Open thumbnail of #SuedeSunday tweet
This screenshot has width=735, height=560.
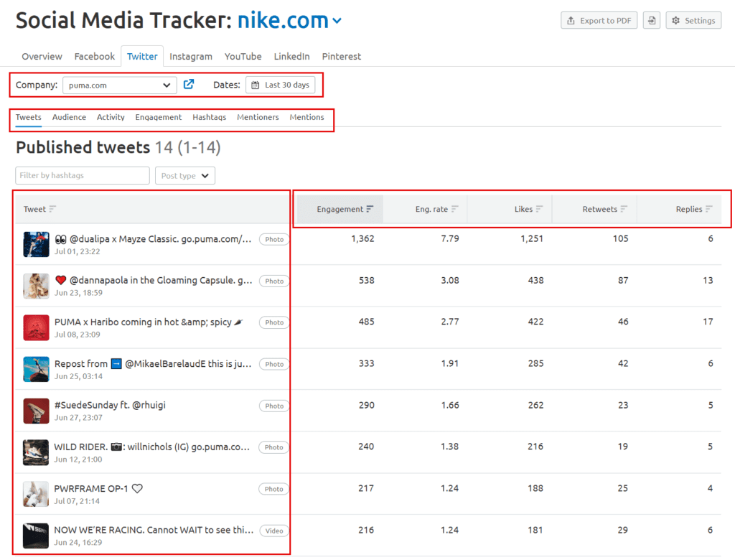click(36, 411)
